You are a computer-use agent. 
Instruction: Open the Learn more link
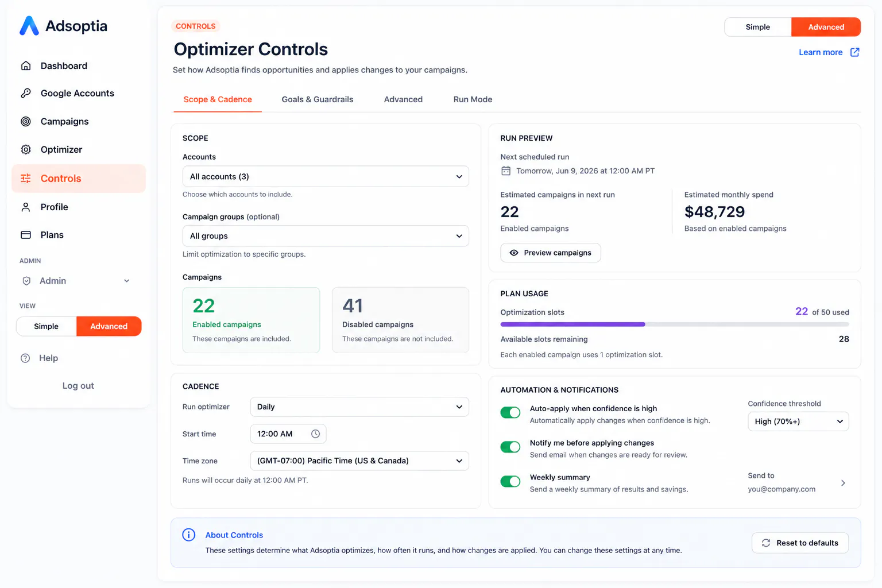pyautogui.click(x=821, y=52)
